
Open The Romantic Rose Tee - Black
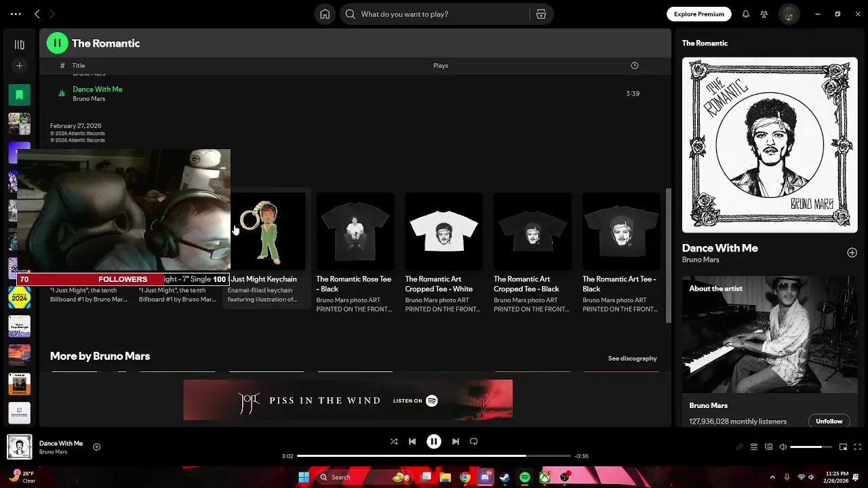click(x=355, y=252)
